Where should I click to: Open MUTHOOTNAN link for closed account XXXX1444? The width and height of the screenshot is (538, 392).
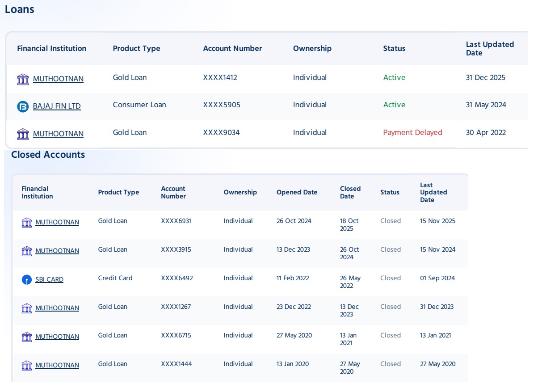57,366
